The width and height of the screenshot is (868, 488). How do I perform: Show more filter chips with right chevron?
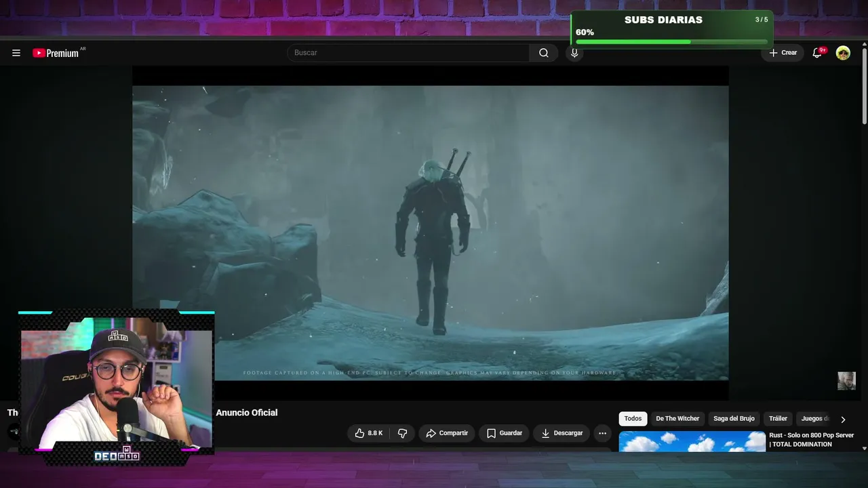(843, 420)
